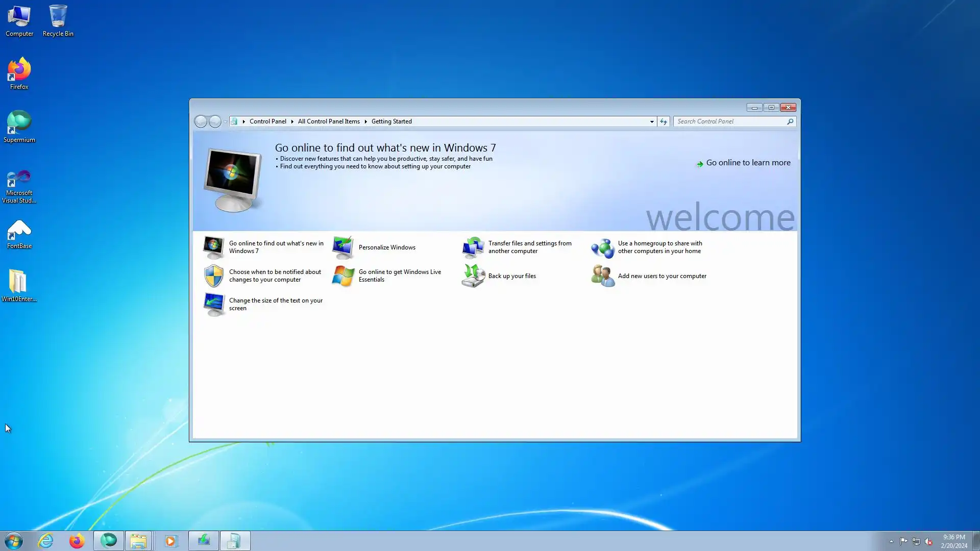Click Change the size of text icon
This screenshot has width=980, height=551.
click(x=213, y=305)
